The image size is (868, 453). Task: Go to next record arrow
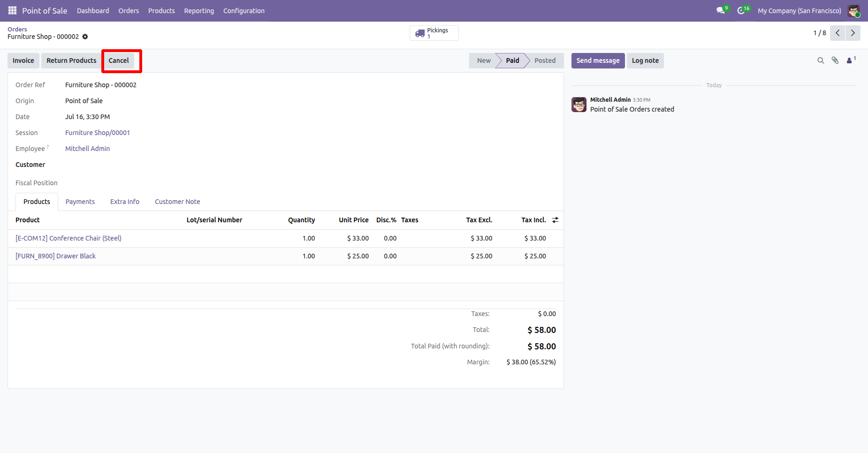point(853,33)
